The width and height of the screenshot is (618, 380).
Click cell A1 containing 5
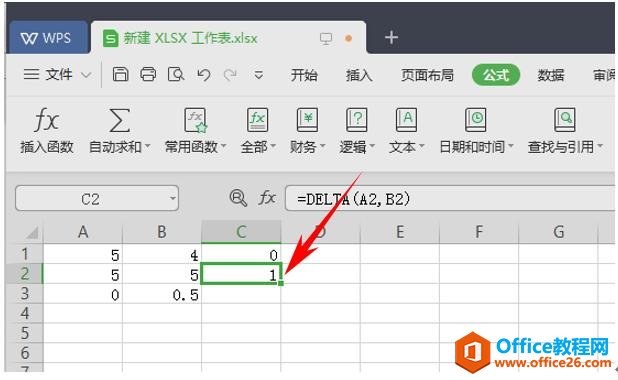[83, 254]
